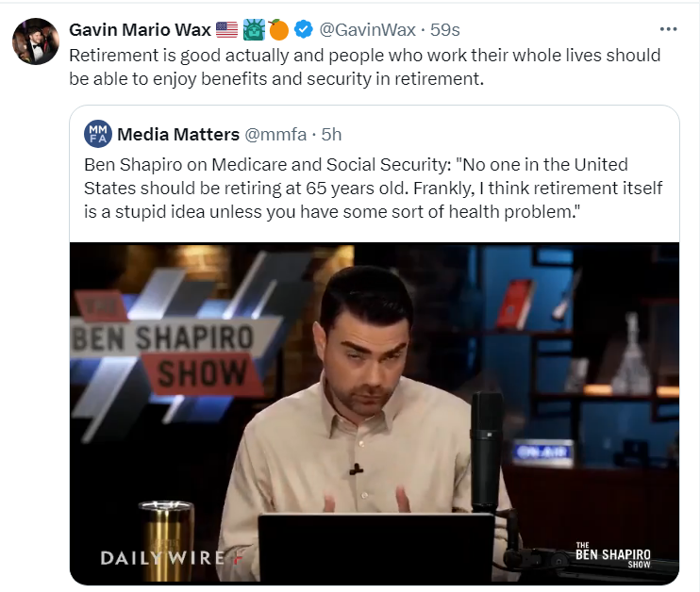This screenshot has height=592, width=700.
Task: Play the Ben Shapiro Show video
Action: 375,414
